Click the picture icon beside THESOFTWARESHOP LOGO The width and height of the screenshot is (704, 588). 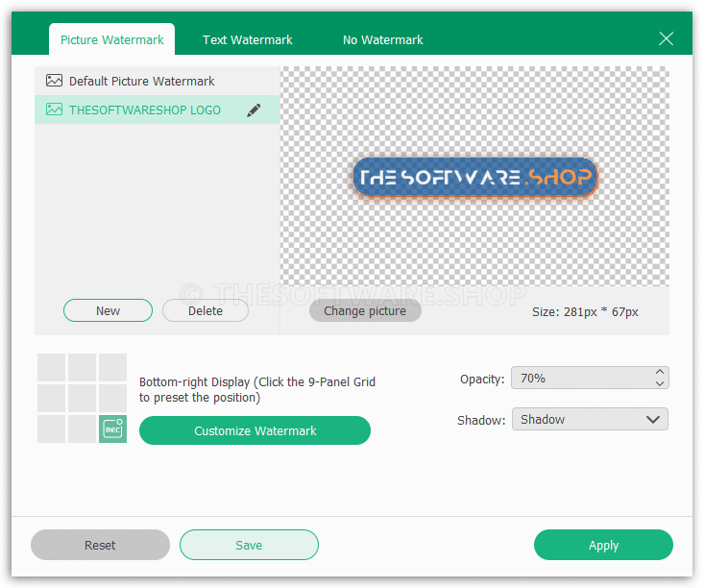coord(55,110)
